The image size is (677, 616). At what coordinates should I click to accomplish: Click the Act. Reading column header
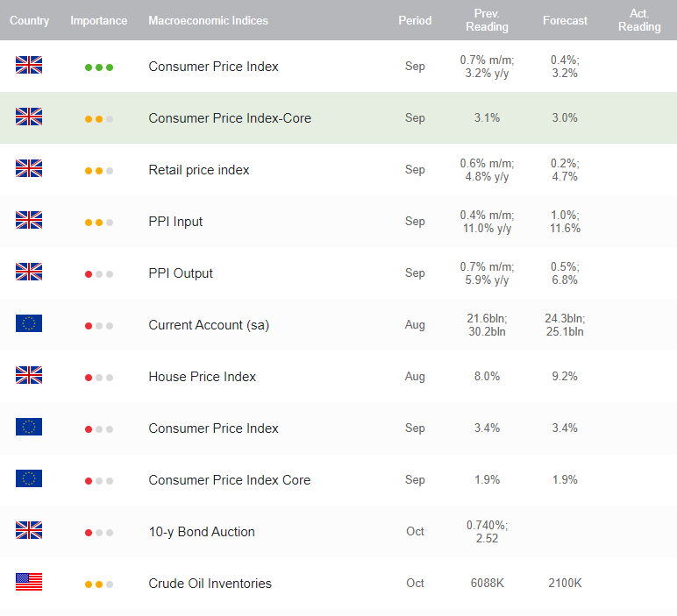coord(639,20)
